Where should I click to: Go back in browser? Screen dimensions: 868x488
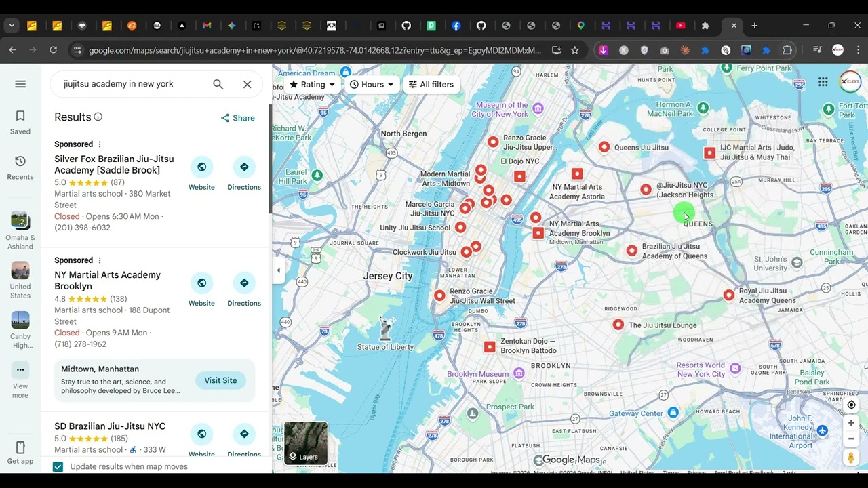[x=12, y=50]
